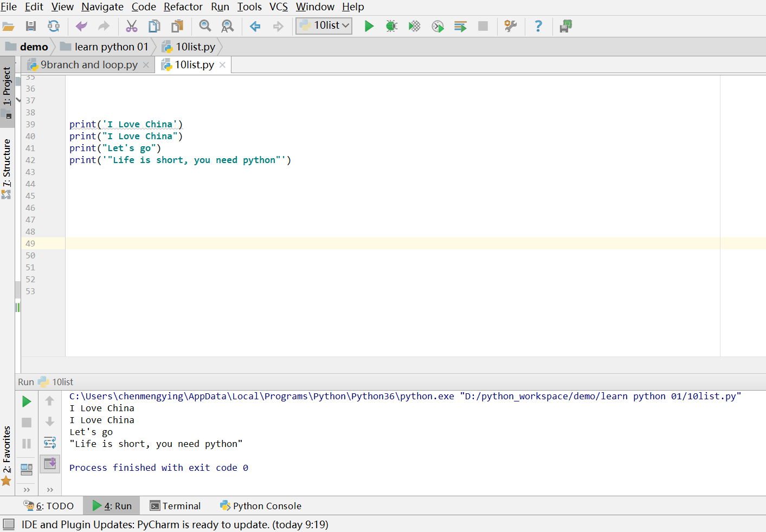
Task: Run 10list with Coverage icon
Action: click(x=415, y=26)
